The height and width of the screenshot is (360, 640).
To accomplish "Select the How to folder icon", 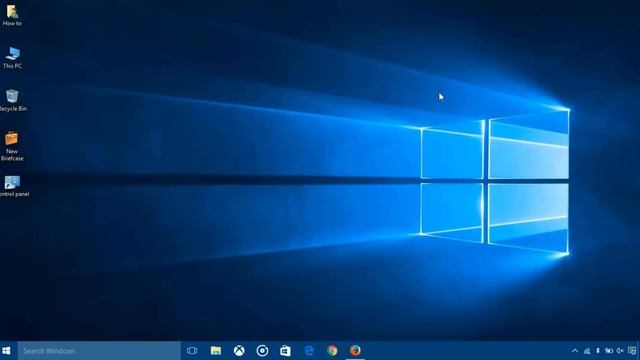I will (12, 16).
